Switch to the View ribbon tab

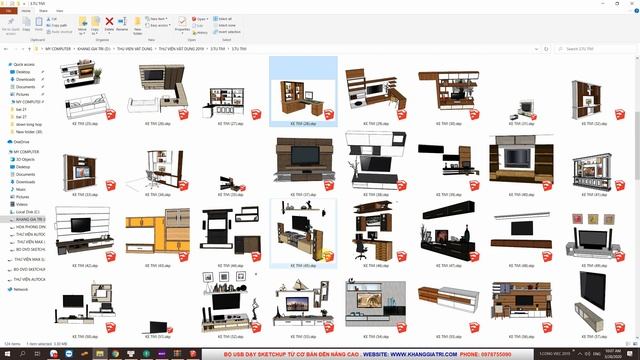[x=60, y=11]
